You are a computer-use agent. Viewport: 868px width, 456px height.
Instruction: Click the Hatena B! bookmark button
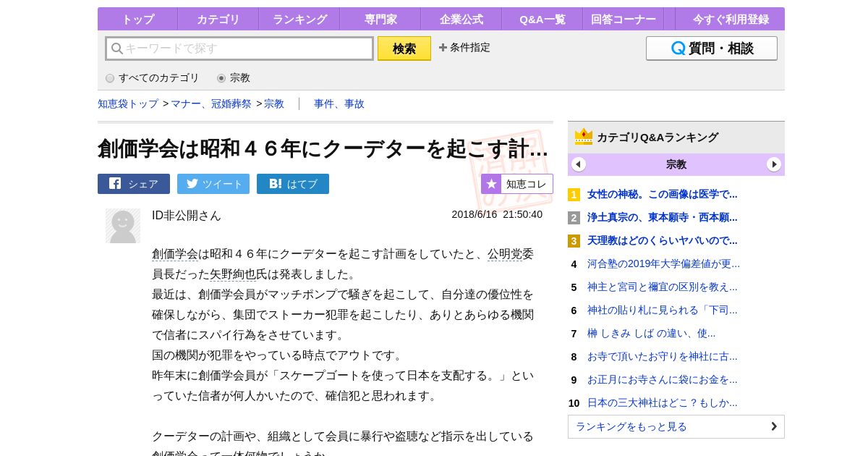point(293,184)
